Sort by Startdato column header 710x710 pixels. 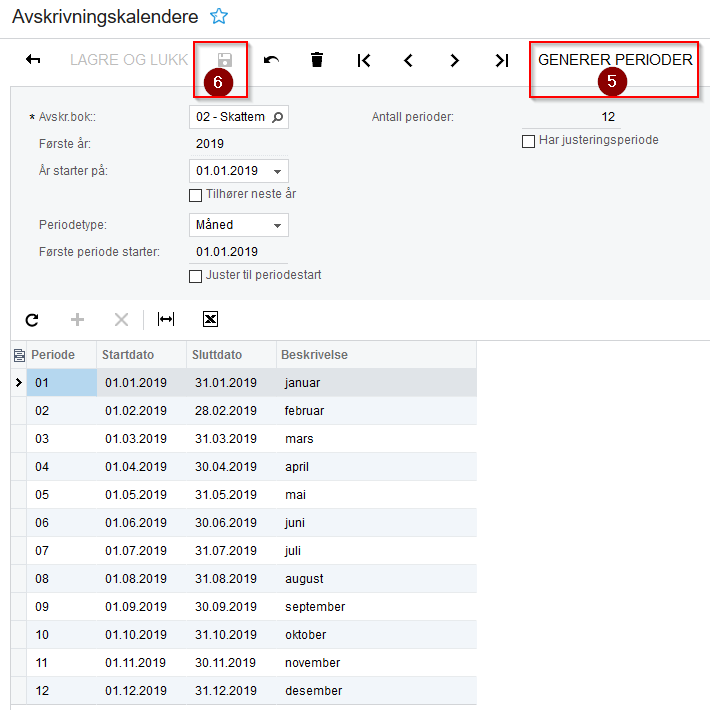[x=128, y=355]
